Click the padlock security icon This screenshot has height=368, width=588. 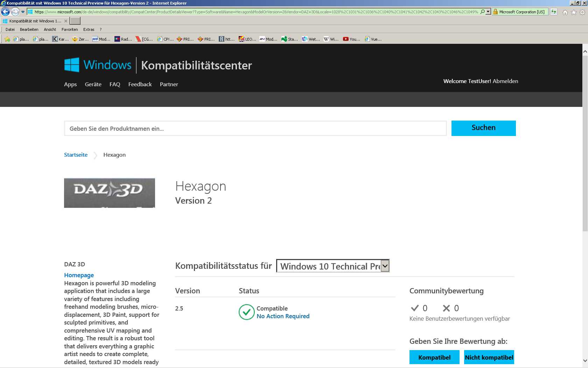coord(495,12)
